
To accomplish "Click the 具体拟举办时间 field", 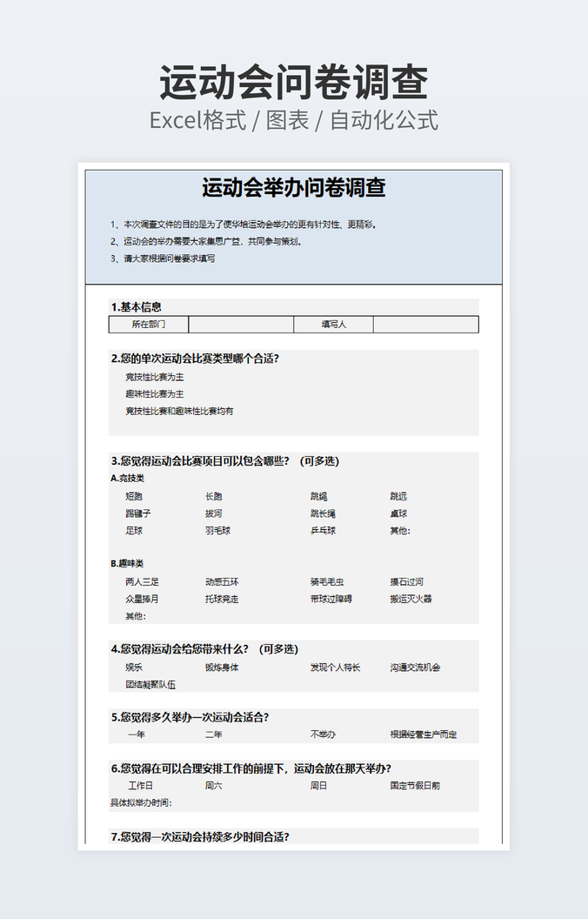I will pos(141,802).
